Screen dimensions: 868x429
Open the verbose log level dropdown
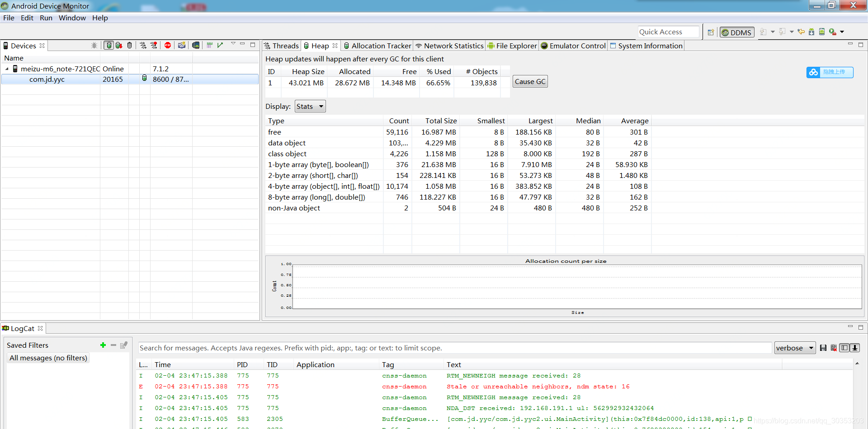[x=795, y=348]
